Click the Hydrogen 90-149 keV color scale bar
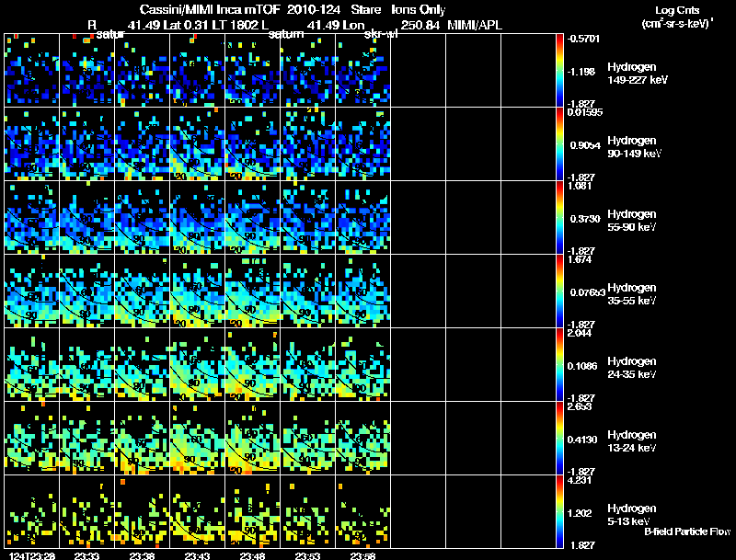Viewport: 736px width, 560px height. [559, 144]
